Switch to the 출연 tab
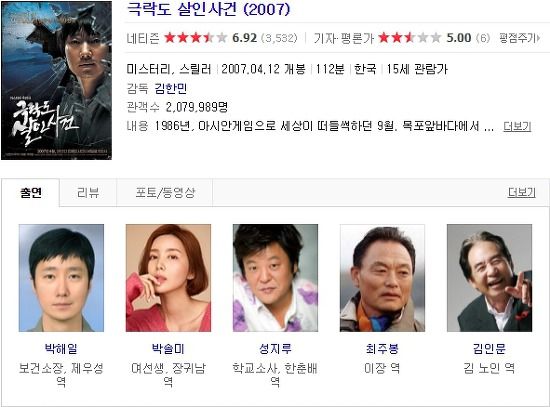This screenshot has height=407, width=550. point(31,193)
